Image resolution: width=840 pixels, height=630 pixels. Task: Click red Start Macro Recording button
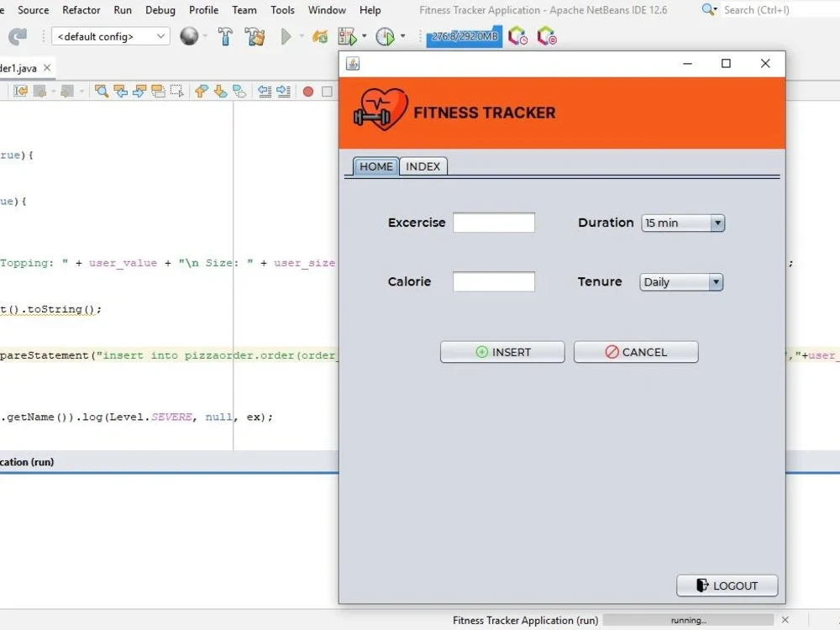308,92
